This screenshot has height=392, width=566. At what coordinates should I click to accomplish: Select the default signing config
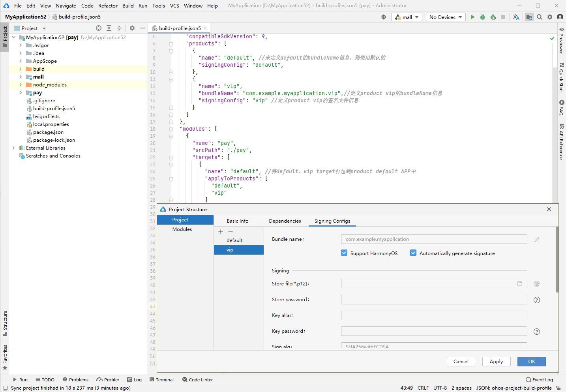tap(239, 240)
